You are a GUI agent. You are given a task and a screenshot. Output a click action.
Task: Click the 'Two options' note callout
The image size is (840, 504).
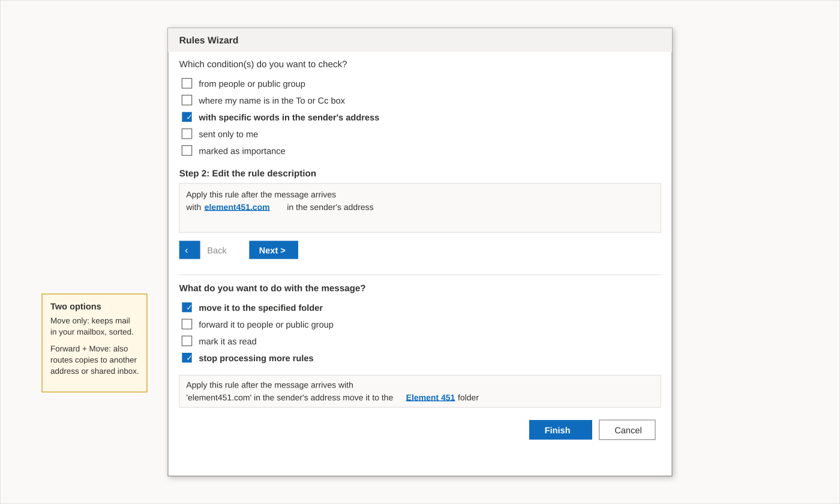click(x=94, y=343)
